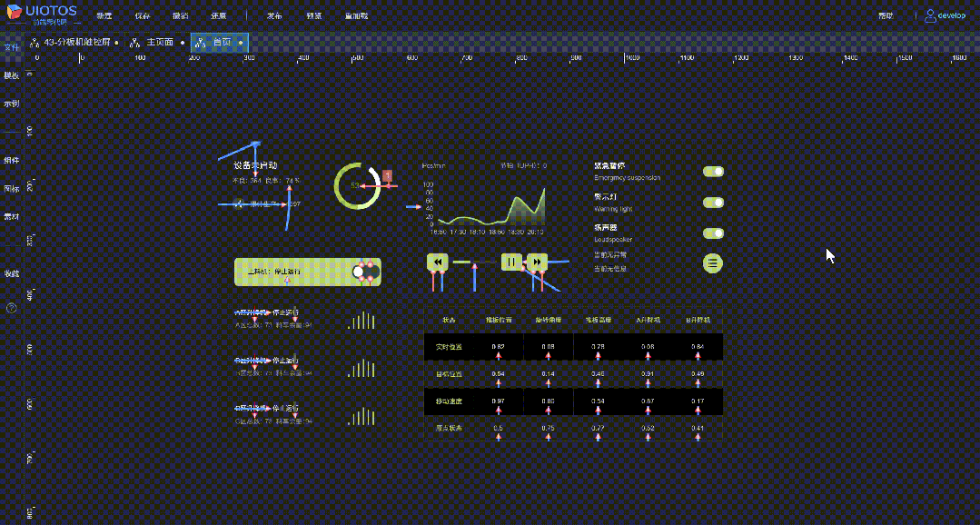Click tree icon on 首页 tab
The image size is (980, 525).
(x=200, y=43)
